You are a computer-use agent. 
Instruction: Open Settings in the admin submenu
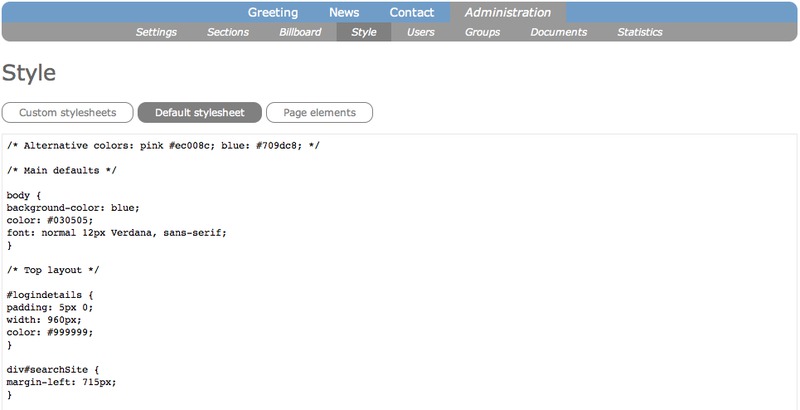pyautogui.click(x=156, y=32)
